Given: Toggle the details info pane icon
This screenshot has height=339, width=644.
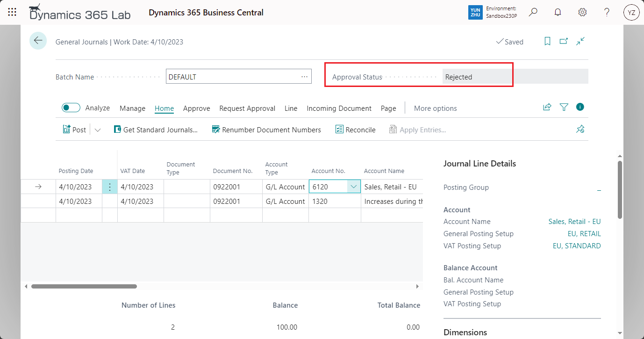Looking at the screenshot, I should click(580, 107).
